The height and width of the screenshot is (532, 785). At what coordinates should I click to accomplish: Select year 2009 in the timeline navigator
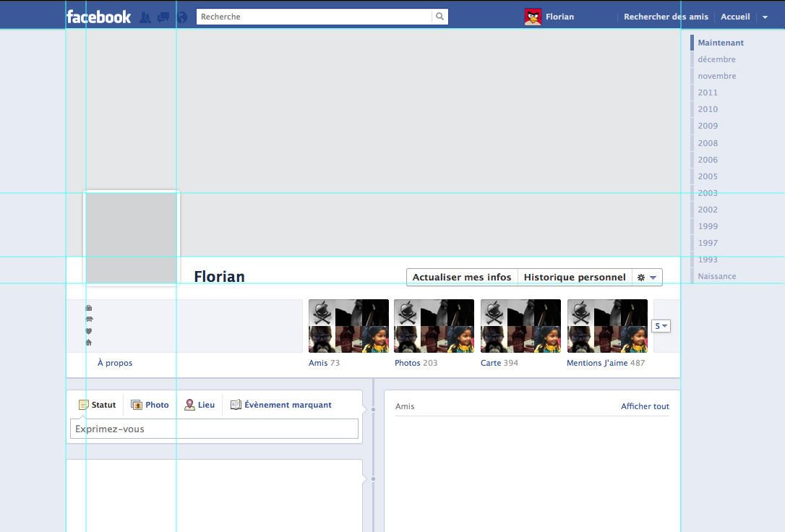tap(707, 126)
